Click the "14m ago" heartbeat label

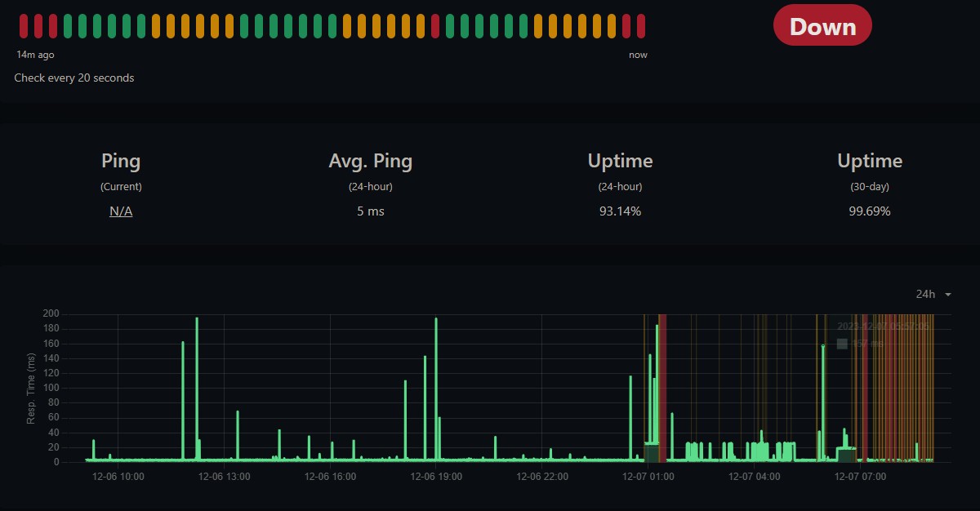tap(35, 55)
